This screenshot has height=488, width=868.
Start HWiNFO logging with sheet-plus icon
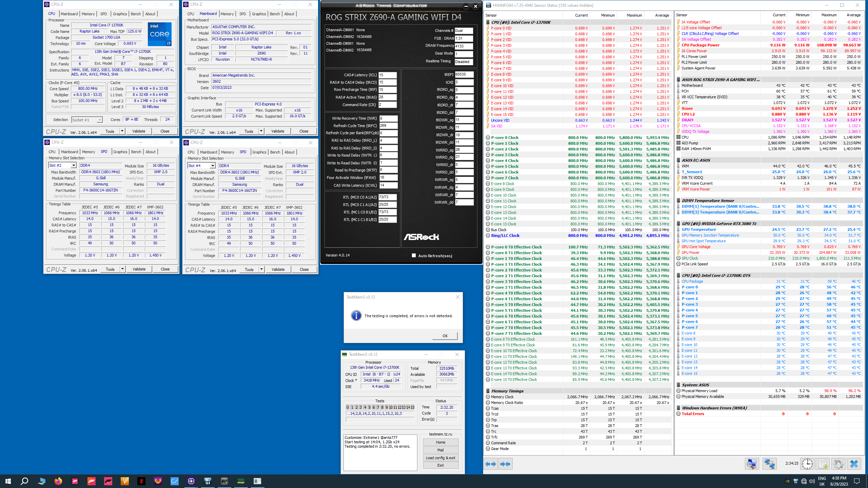[823, 464]
